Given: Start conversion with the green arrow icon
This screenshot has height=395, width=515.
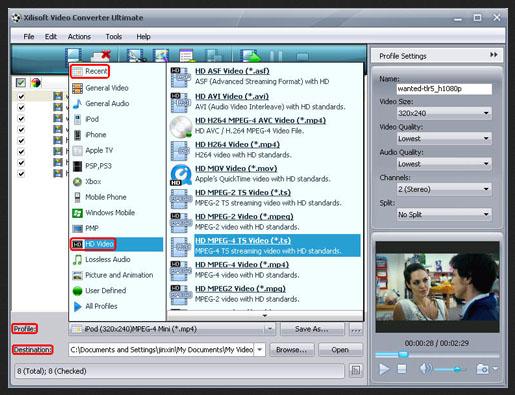Looking at the screenshot, I should [x=250, y=56].
